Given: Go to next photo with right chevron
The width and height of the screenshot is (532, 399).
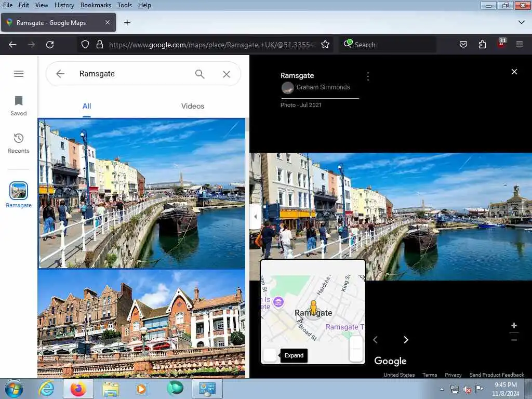Looking at the screenshot, I should pyautogui.click(x=406, y=340).
